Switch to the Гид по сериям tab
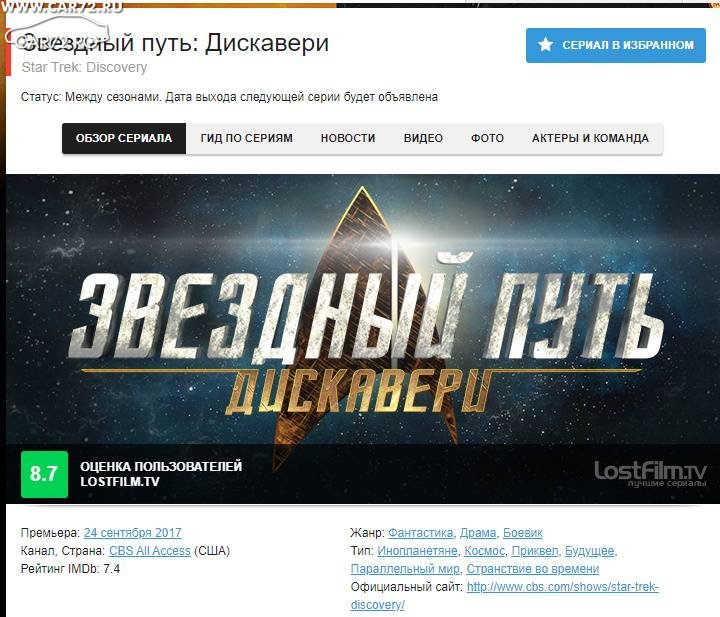The width and height of the screenshot is (720, 617). point(247,138)
